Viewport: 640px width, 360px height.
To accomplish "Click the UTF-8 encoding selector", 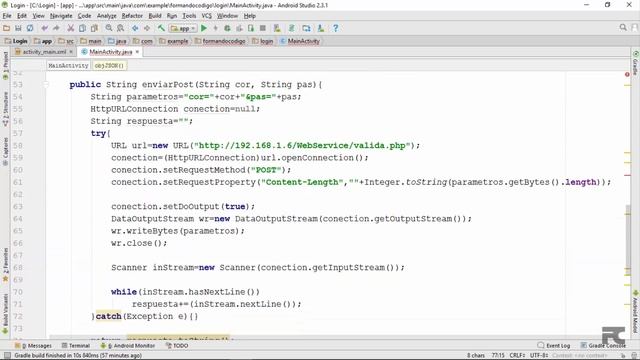I will [539, 356].
